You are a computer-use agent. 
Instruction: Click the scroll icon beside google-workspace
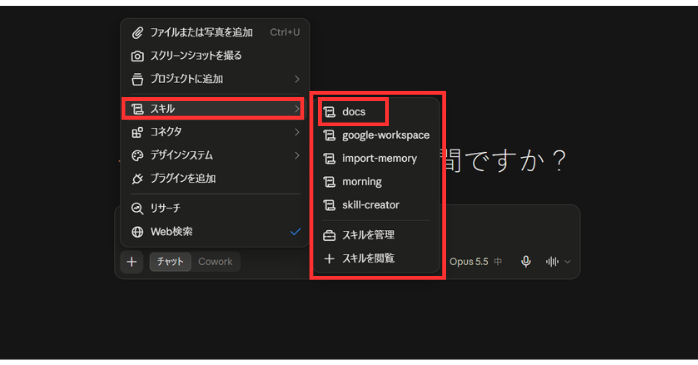(x=329, y=135)
